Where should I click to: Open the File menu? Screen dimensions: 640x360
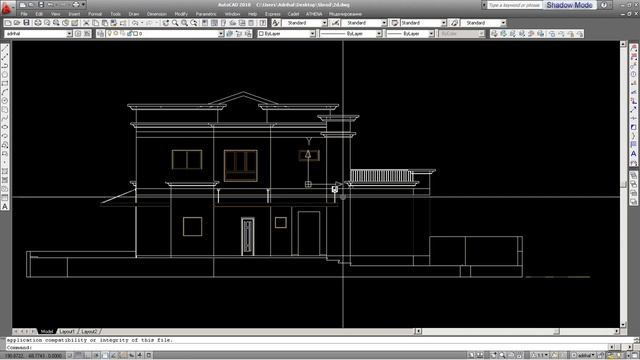click(x=24, y=14)
